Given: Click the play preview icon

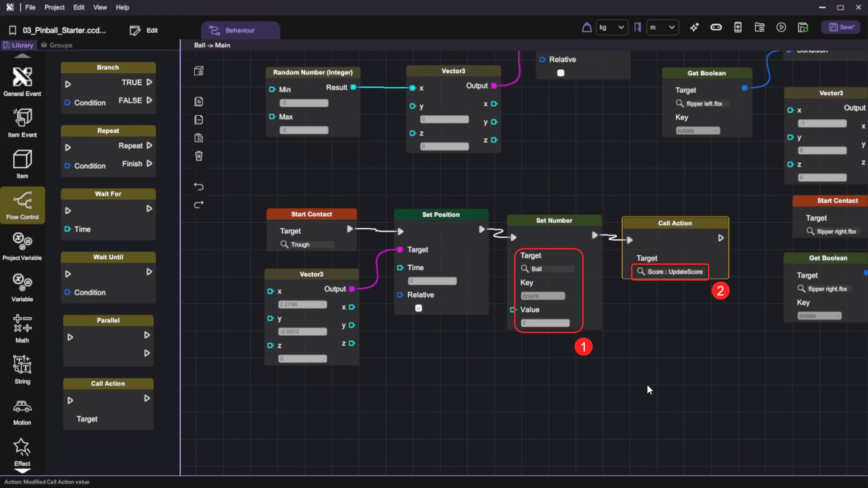Looking at the screenshot, I should click(781, 28).
